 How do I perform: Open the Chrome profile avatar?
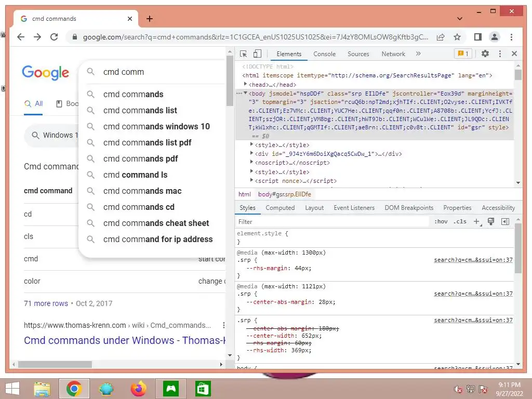click(x=495, y=37)
